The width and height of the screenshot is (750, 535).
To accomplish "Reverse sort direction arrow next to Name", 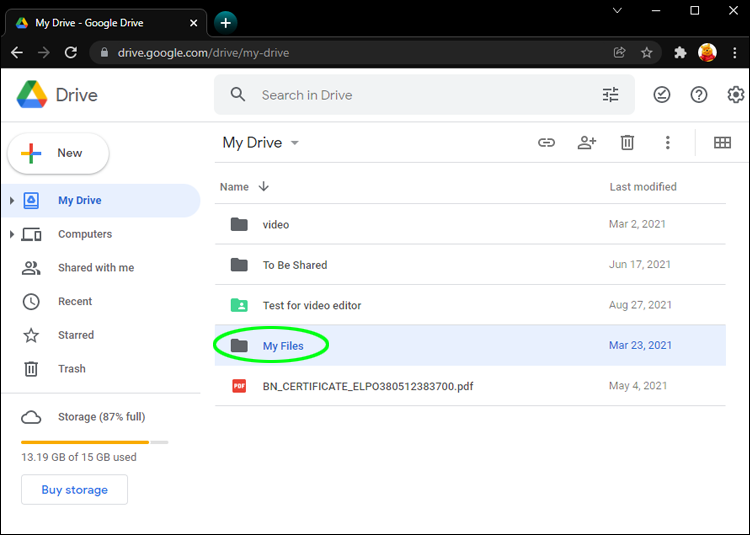I will pos(264,186).
